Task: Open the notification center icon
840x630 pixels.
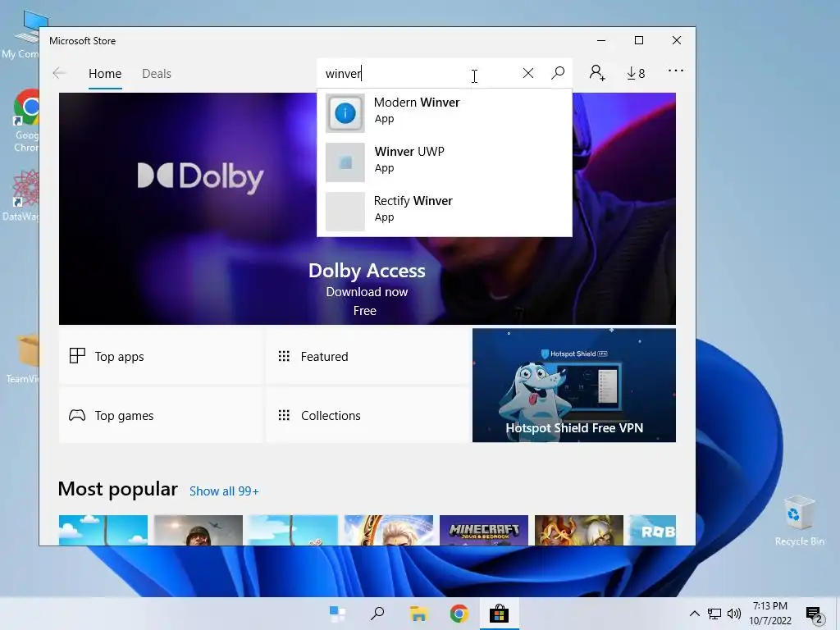Action: pyautogui.click(x=814, y=614)
